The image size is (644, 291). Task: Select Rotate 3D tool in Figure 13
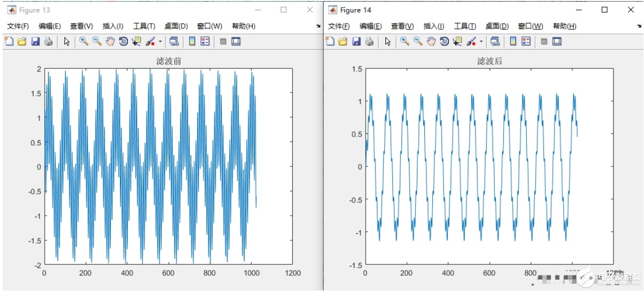(x=124, y=41)
